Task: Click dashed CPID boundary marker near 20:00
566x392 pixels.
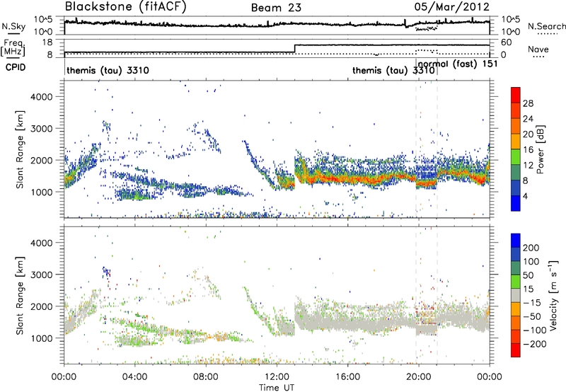Action: click(416, 150)
